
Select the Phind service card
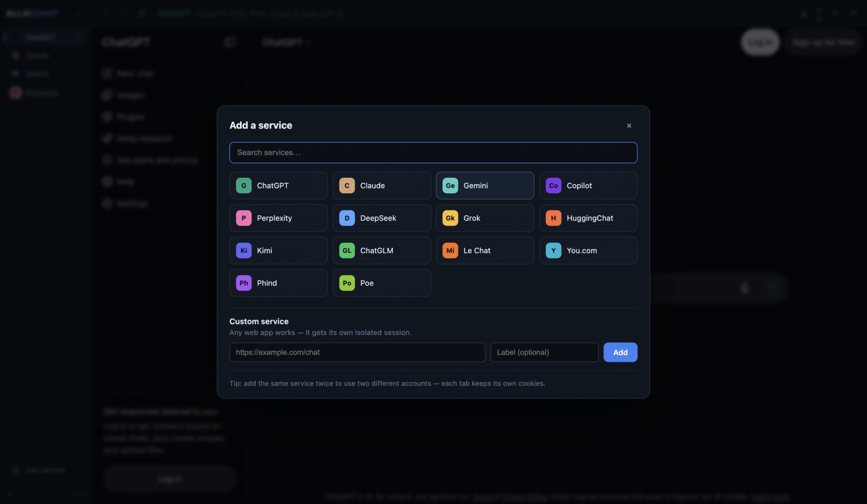(x=278, y=283)
